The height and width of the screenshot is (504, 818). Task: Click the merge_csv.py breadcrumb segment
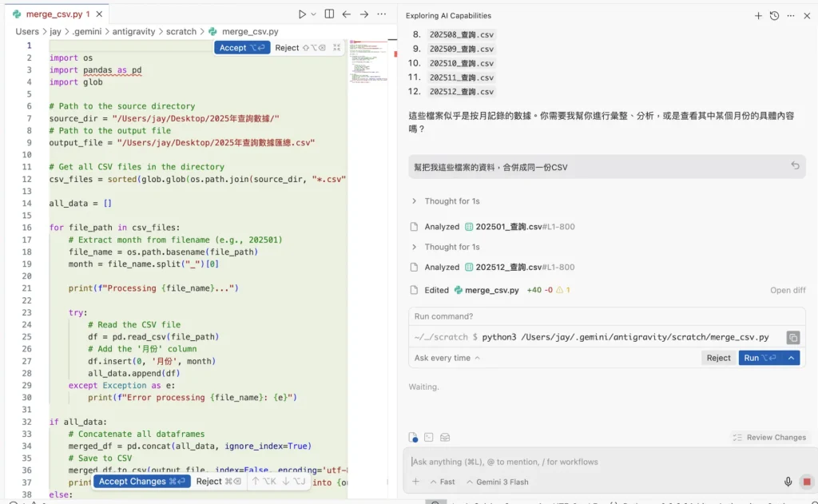point(250,31)
